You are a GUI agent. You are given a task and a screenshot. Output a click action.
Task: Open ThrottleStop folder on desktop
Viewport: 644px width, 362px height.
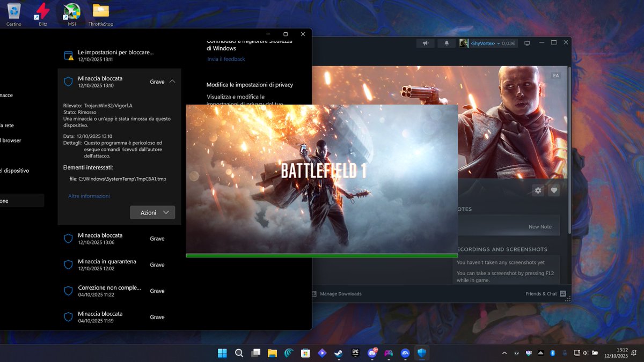click(101, 14)
